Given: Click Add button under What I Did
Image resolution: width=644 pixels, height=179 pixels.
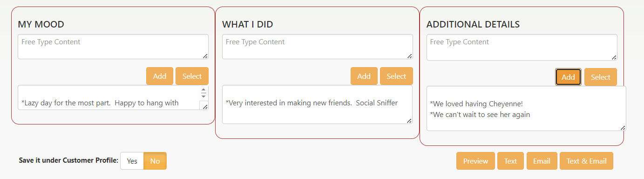Looking at the screenshot, I should 364,76.
